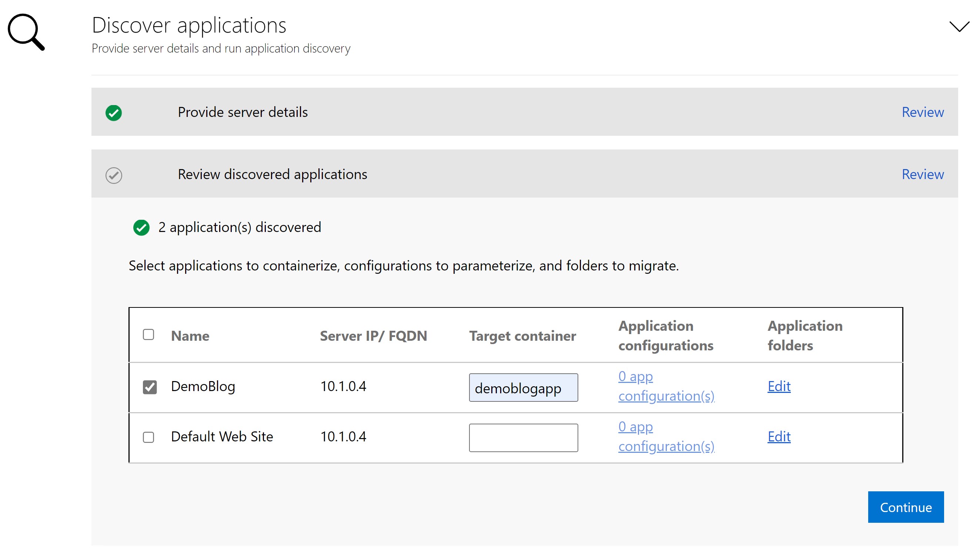This screenshot has width=980, height=552.
Task: Click Continue to proceed to next step
Action: click(906, 507)
